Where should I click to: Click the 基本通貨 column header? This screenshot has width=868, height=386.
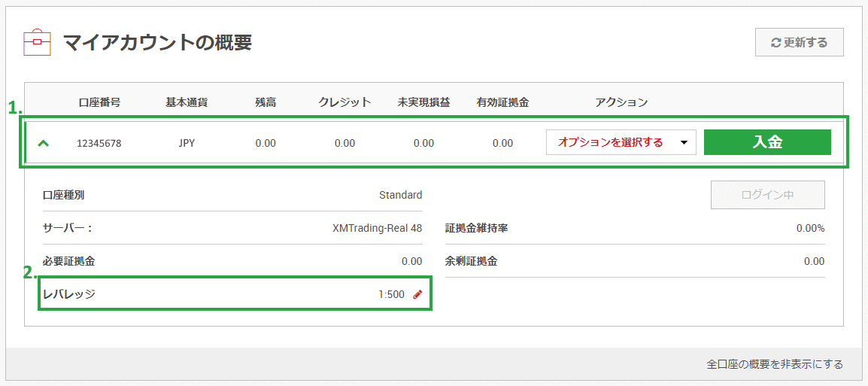coord(187,102)
